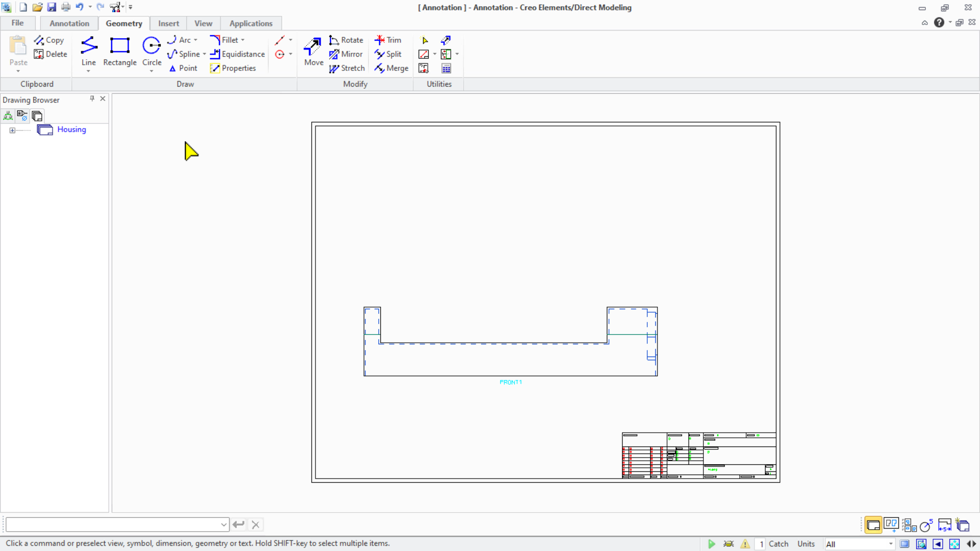Click the Trim tool

coord(388,40)
